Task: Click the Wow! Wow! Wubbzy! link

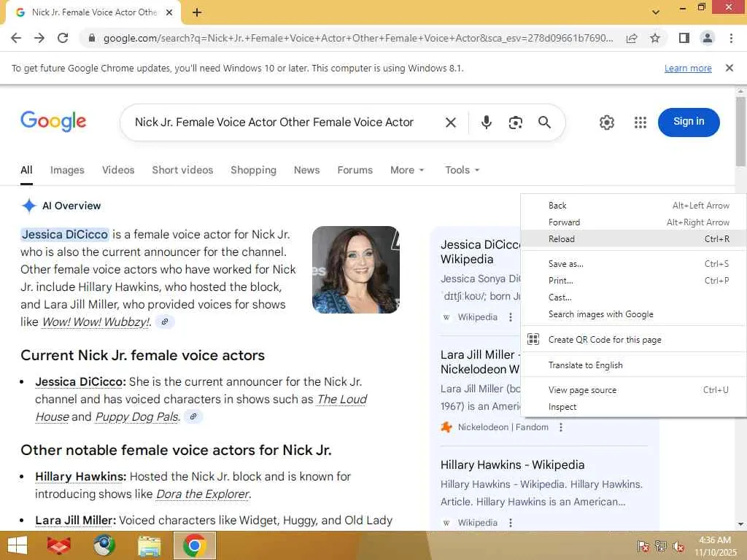Action: click(x=96, y=322)
